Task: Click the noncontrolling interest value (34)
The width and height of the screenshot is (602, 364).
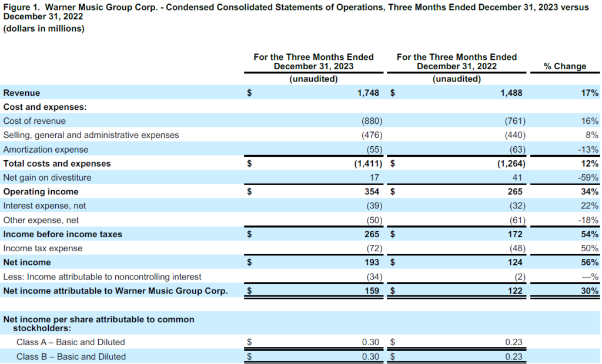Action: [374, 277]
